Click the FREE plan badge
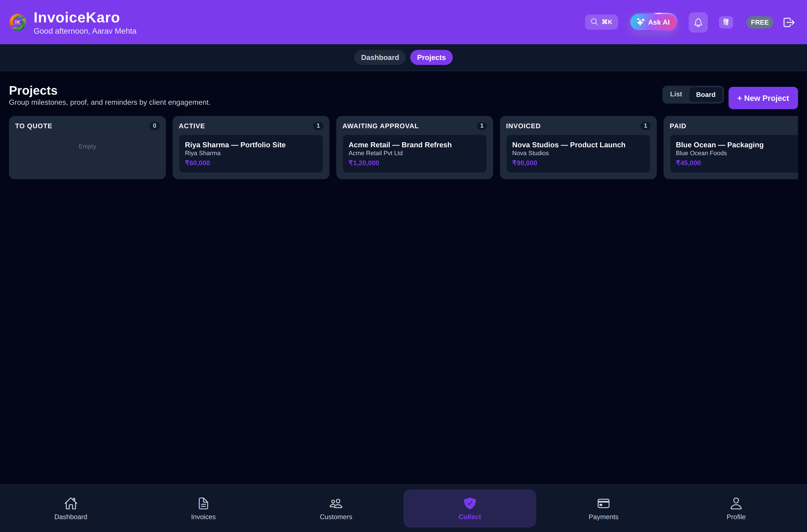This screenshot has width=807, height=532. click(x=759, y=22)
